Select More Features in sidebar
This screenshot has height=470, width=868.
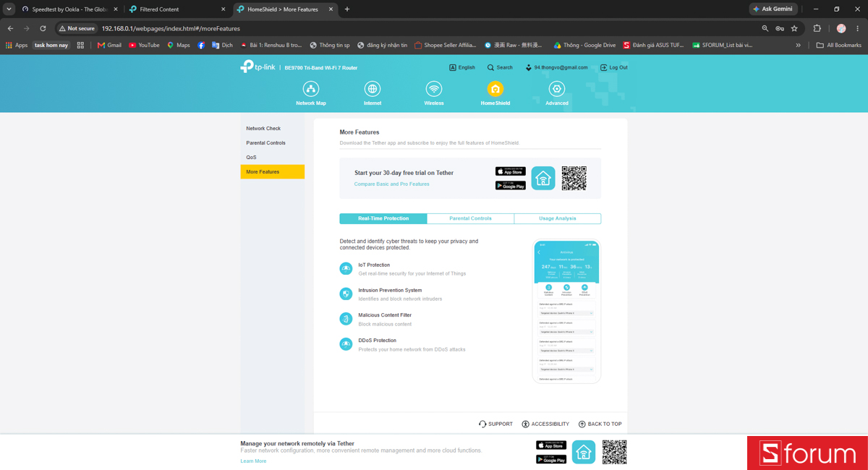coord(272,172)
